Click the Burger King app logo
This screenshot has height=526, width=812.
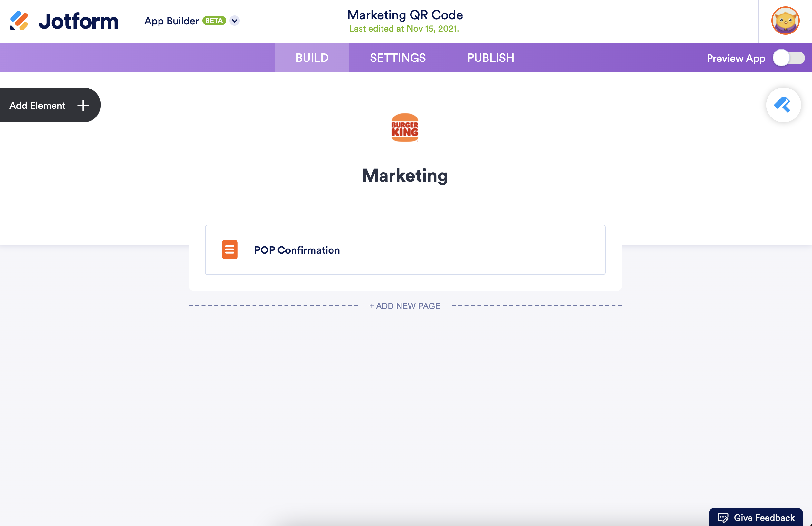click(405, 127)
